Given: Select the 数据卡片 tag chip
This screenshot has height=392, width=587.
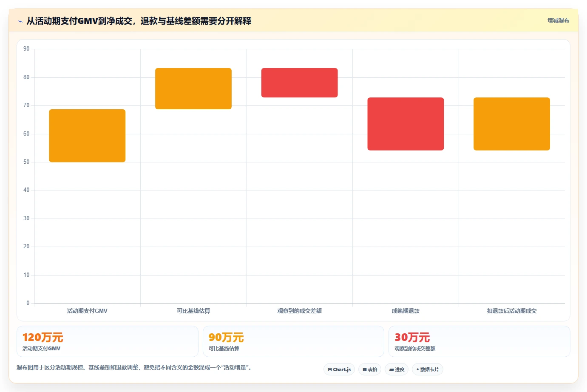Looking at the screenshot, I should pyautogui.click(x=428, y=369).
